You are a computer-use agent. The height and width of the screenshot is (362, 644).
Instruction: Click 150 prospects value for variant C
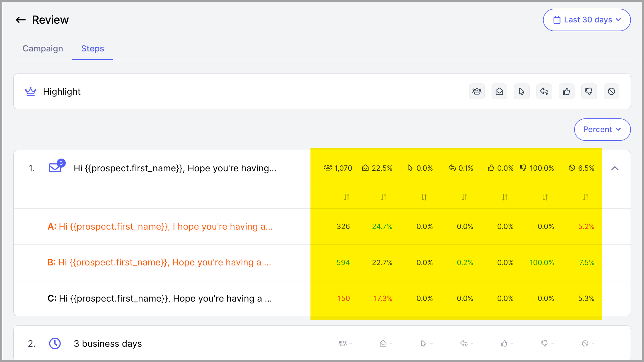344,299
